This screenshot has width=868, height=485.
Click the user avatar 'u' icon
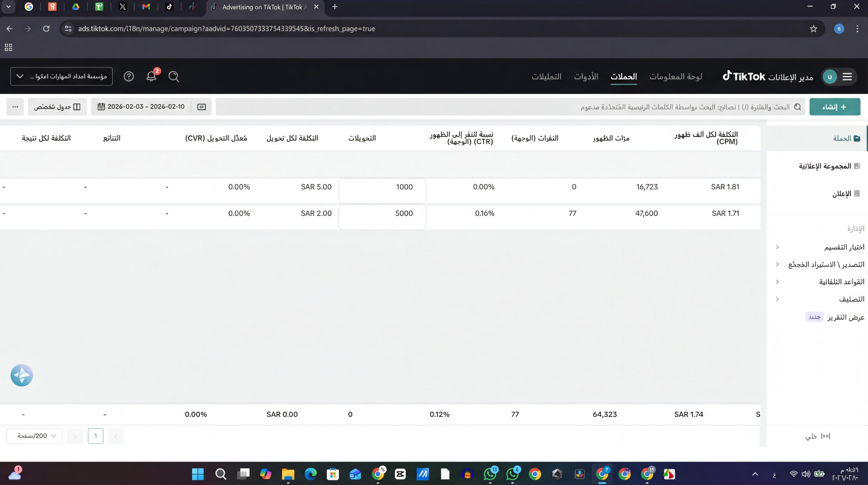click(830, 77)
